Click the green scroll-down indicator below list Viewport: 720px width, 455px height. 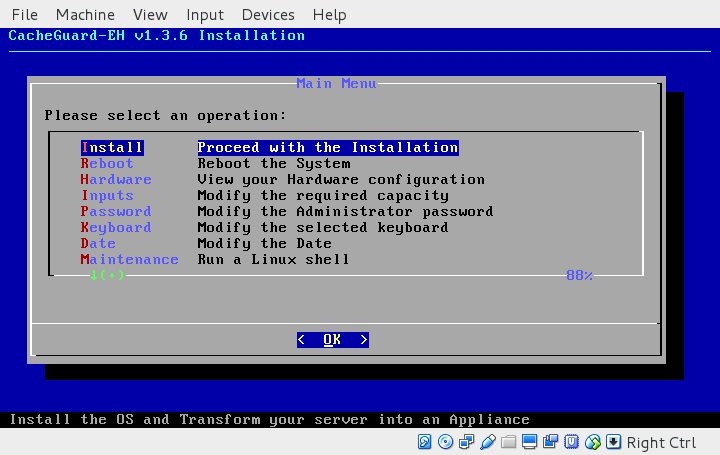tap(106, 275)
